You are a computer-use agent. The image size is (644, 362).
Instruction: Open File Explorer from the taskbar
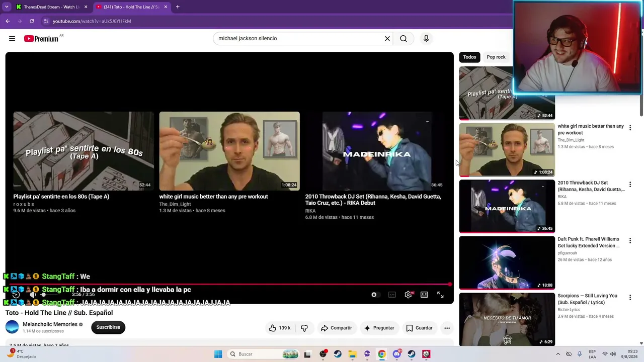[x=353, y=354]
